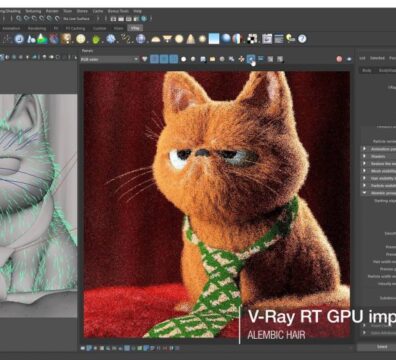The height and width of the screenshot is (360, 396).
Task: Click the cone-shaped light shelf icon
Action: tap(190, 39)
